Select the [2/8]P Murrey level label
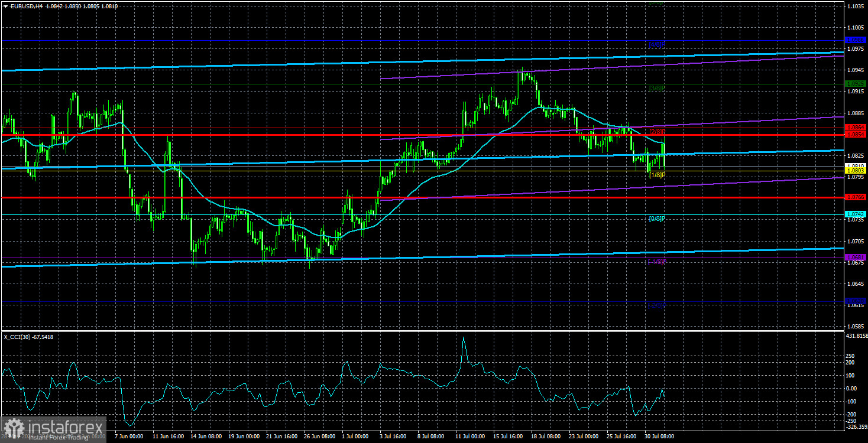 click(657, 132)
